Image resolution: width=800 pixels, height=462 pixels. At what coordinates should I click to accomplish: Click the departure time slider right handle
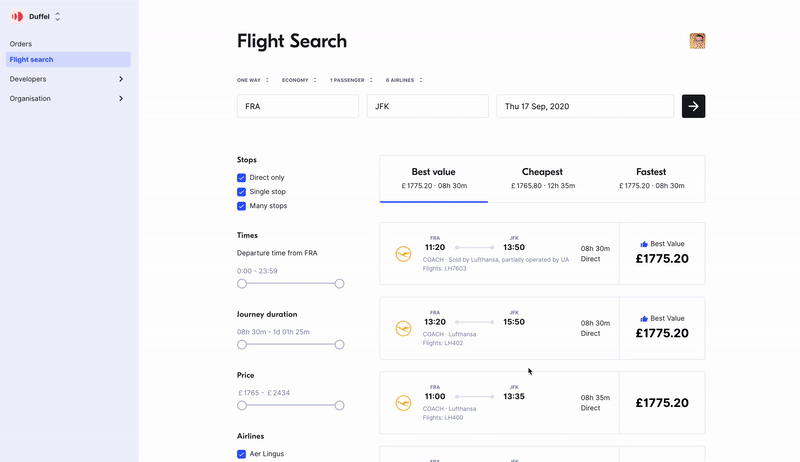[339, 284]
